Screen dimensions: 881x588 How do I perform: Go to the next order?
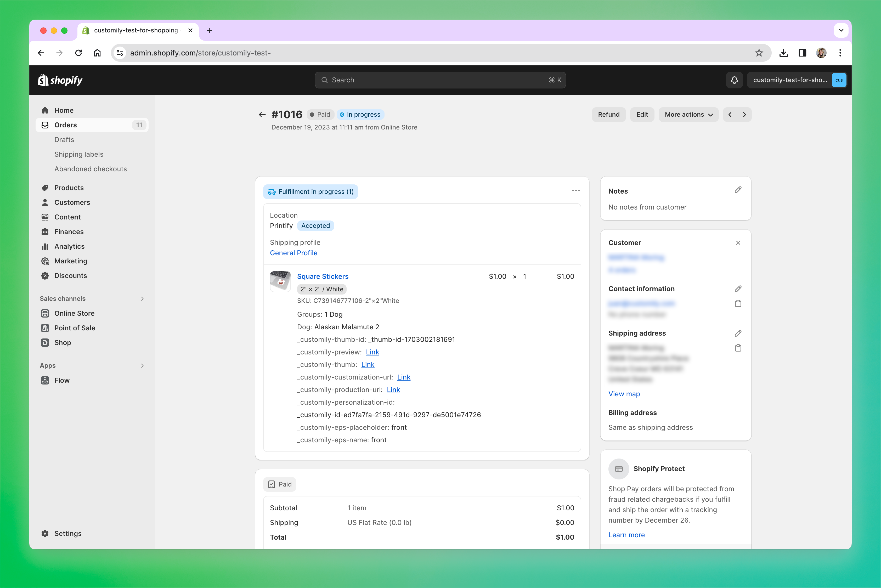pos(744,114)
